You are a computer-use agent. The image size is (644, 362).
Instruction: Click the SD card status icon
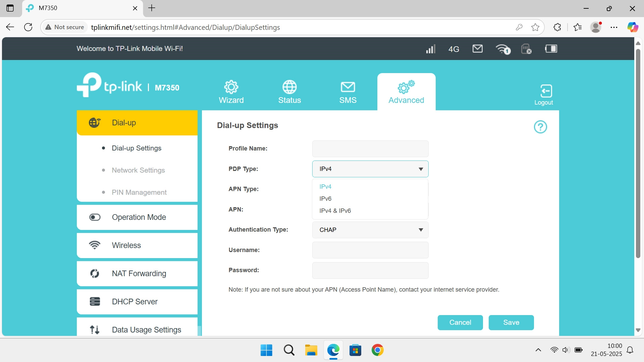pyautogui.click(x=526, y=49)
